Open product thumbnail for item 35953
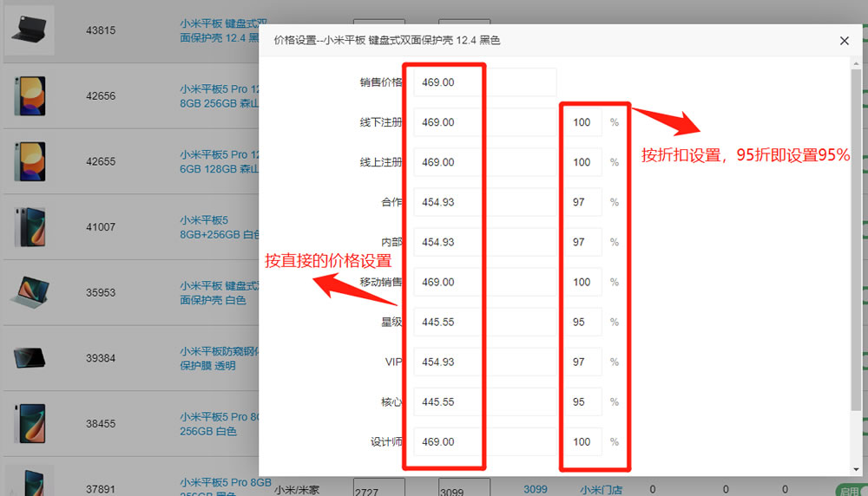 point(30,292)
